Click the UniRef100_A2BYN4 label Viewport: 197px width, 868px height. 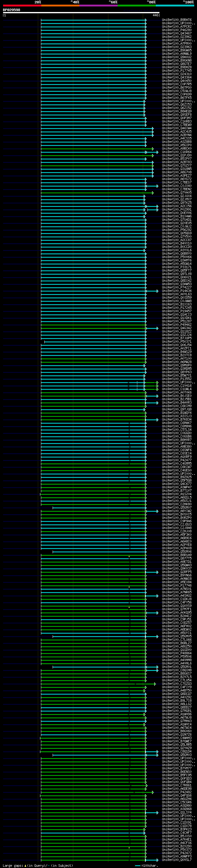tap(177, 135)
